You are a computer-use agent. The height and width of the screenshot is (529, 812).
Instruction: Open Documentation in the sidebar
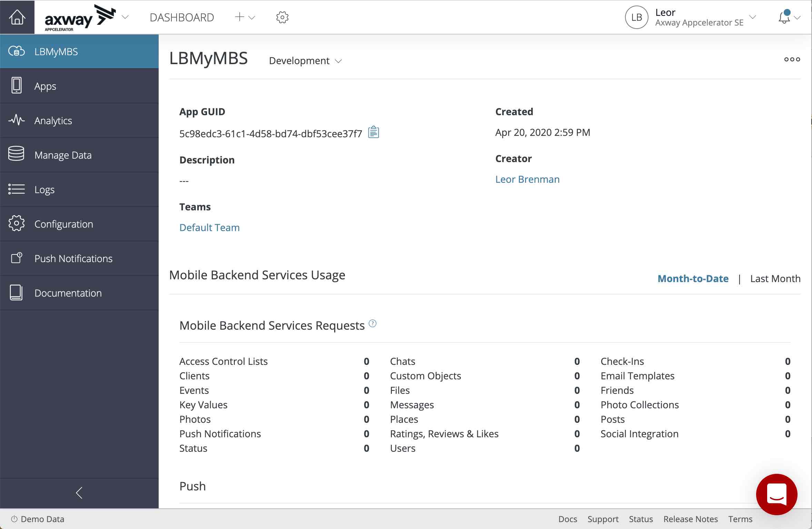[x=79, y=293]
